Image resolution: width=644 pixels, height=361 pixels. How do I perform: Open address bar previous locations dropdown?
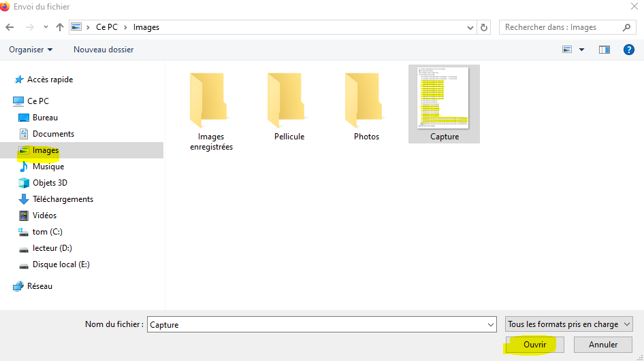(470, 27)
